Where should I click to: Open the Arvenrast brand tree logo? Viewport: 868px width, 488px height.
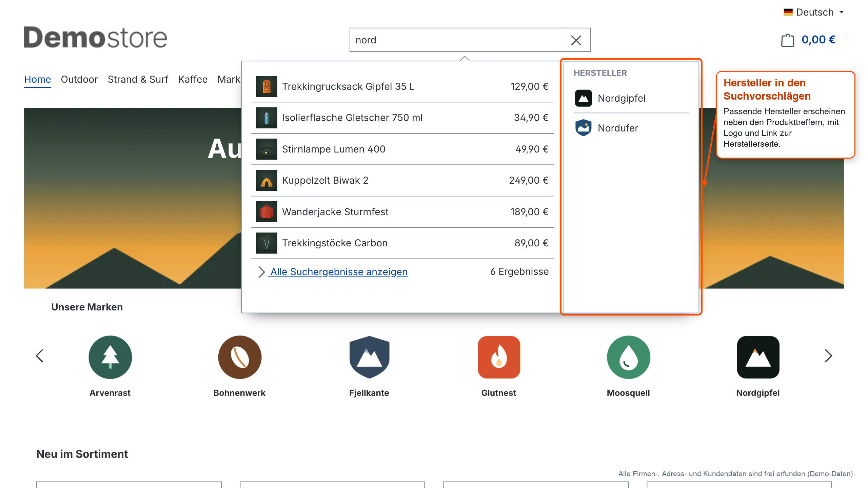[110, 357]
